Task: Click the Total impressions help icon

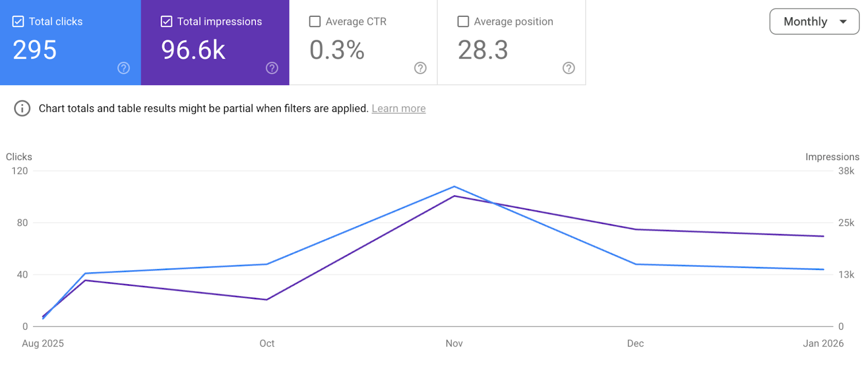Action: [x=272, y=68]
